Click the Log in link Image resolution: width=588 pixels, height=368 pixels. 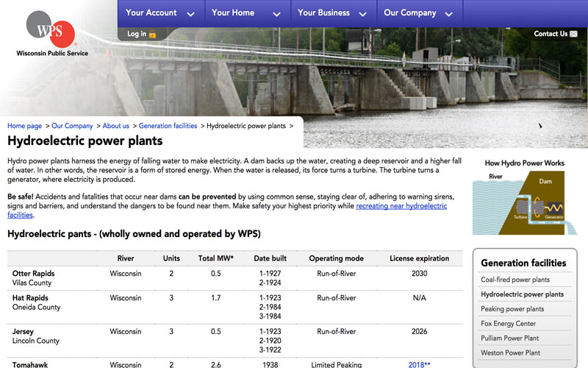pos(137,34)
